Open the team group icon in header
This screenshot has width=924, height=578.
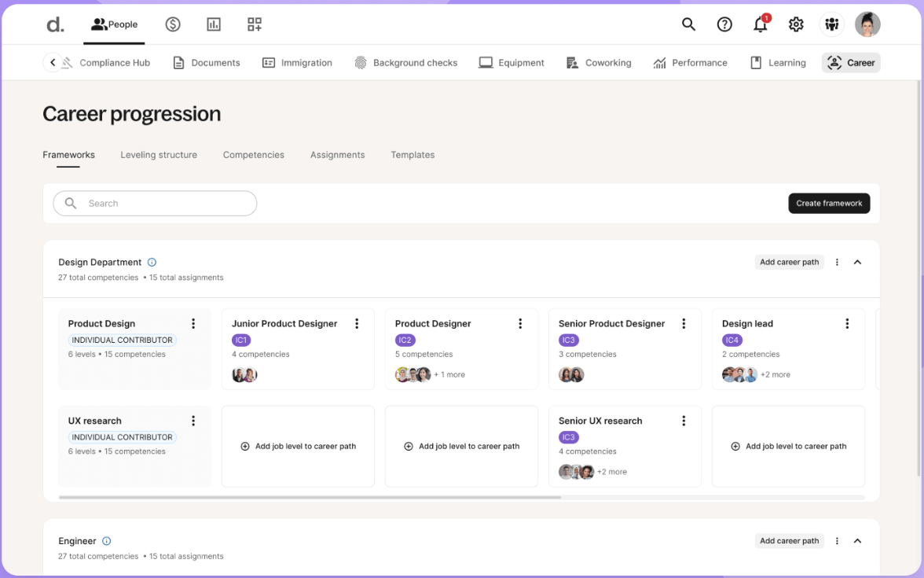point(832,24)
